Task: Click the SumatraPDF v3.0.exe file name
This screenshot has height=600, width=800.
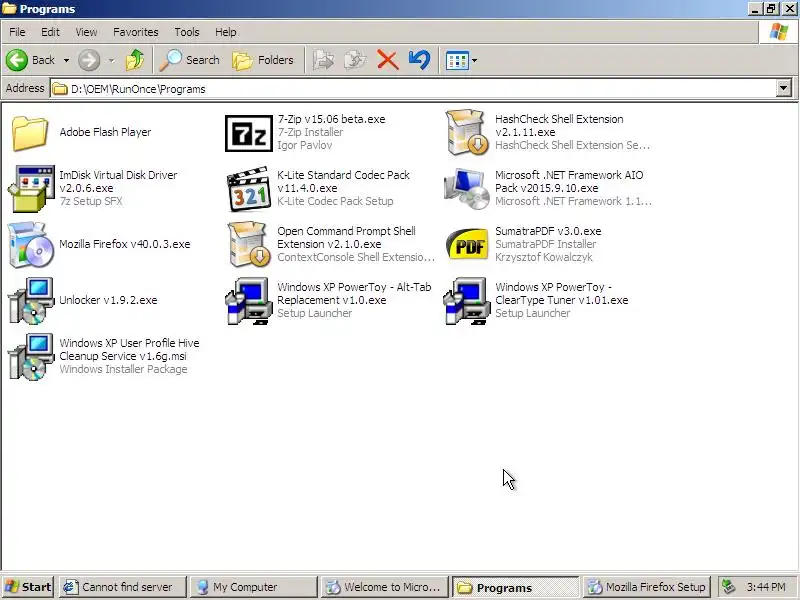Action: pos(548,231)
